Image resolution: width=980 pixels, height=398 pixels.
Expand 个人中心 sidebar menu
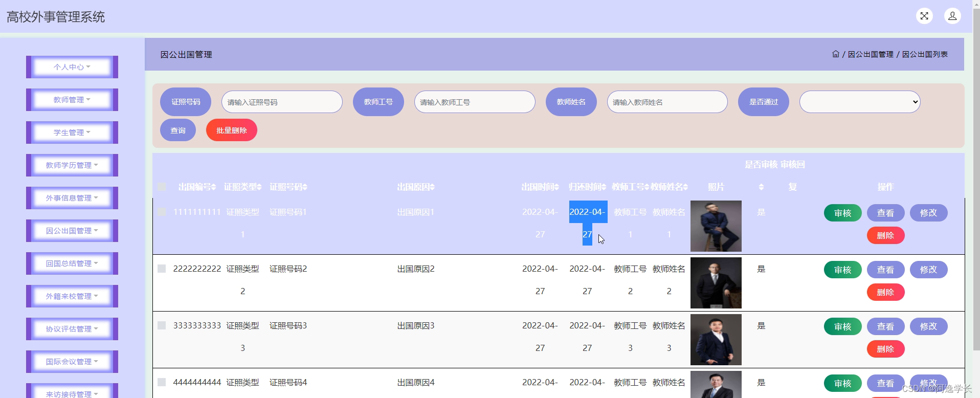coord(72,67)
